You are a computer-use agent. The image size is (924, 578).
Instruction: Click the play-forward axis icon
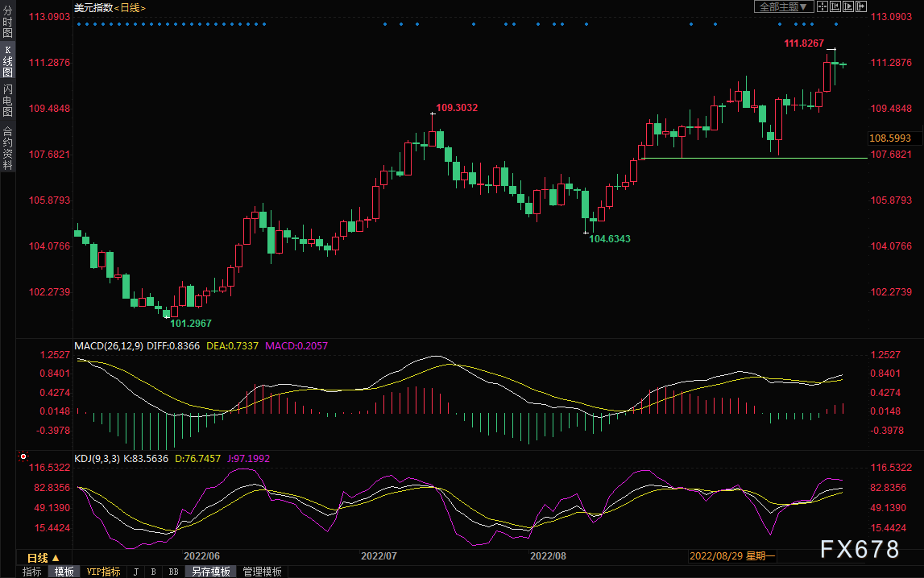click(x=848, y=6)
